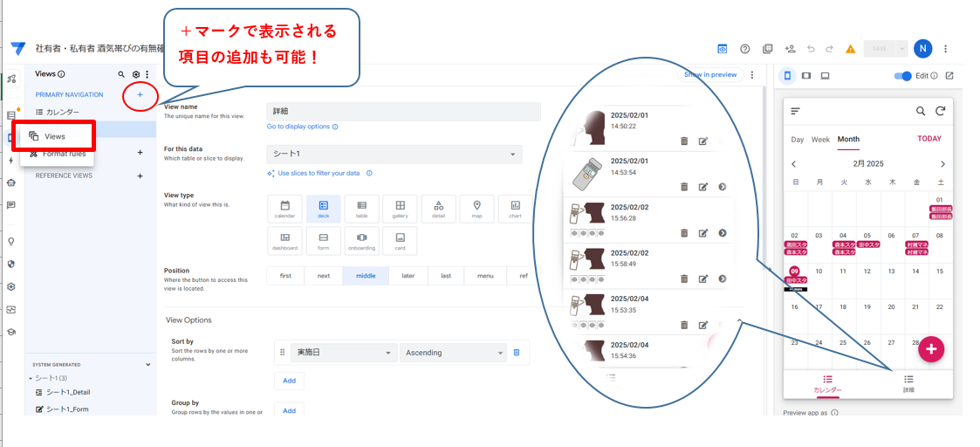Open the 詳細 bottom navigation tab

[x=908, y=384]
